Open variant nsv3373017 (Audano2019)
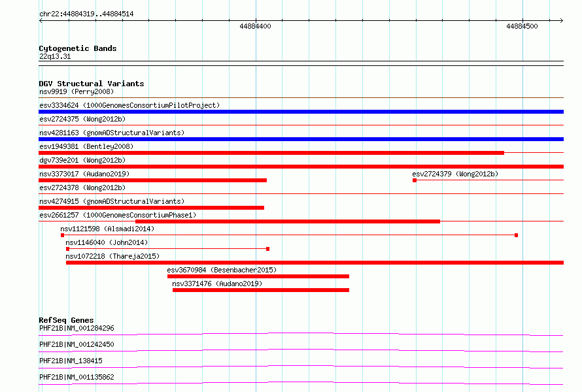 coord(84,174)
